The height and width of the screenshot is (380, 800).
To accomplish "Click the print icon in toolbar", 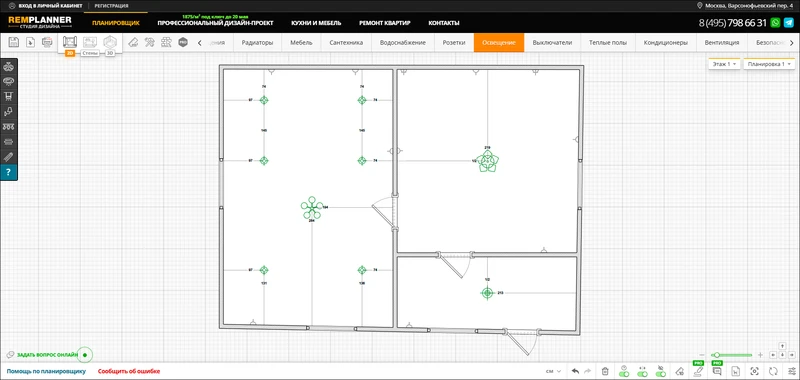I will tap(47, 42).
